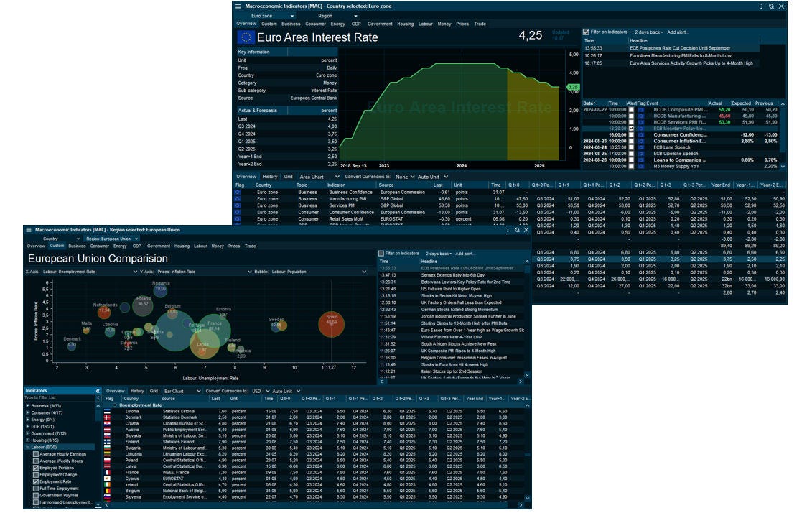Click pop-out icon in Euro zone window title bar
The width and height of the screenshot is (812, 513).
click(x=771, y=6)
